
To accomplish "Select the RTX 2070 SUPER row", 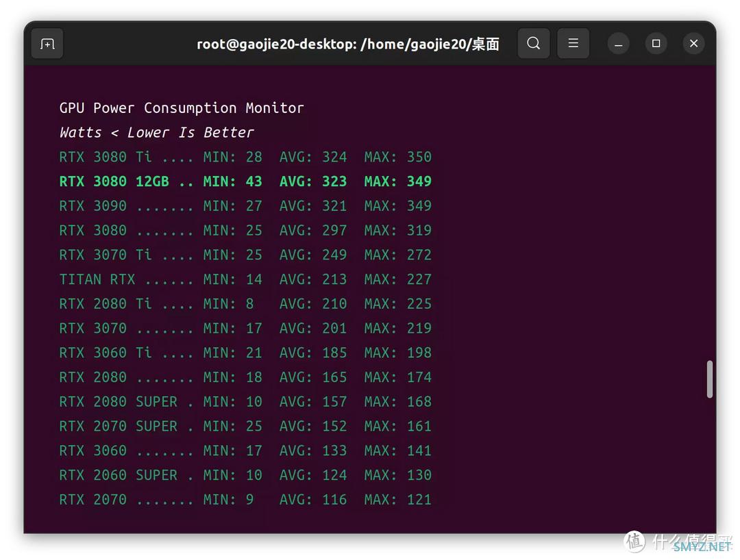I will (x=245, y=427).
